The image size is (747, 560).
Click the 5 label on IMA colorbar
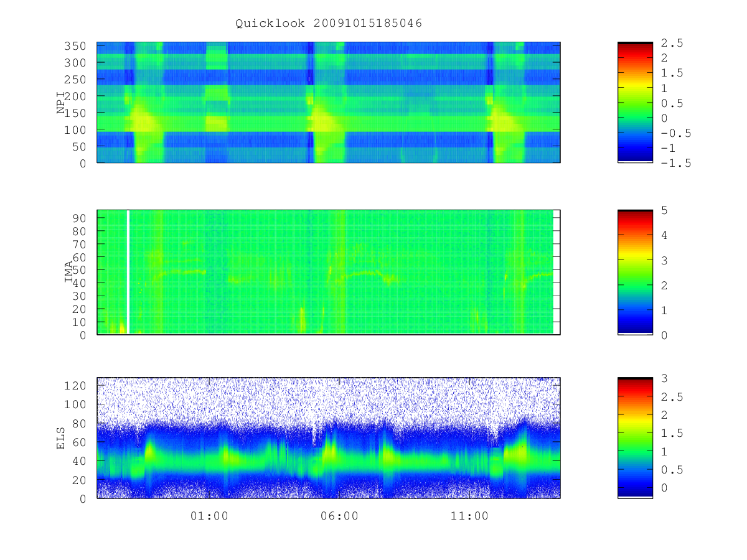(x=665, y=210)
